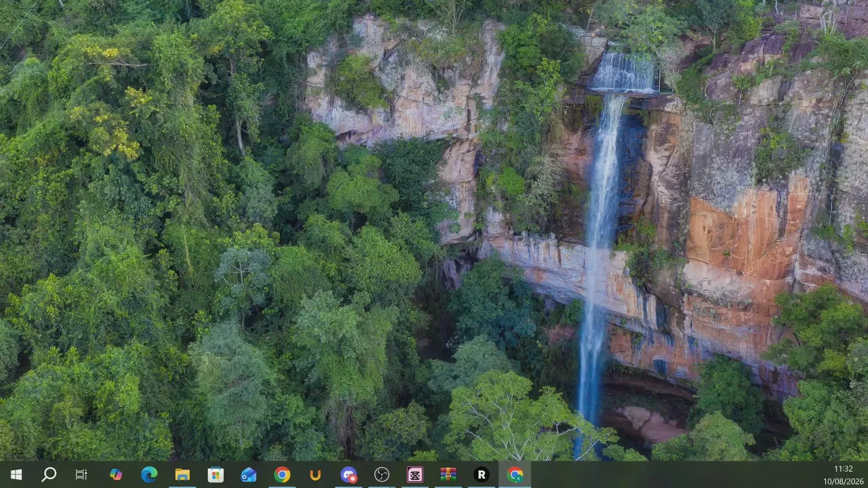Open the pink square app icon
This screenshot has width=868, height=488.
tap(415, 474)
